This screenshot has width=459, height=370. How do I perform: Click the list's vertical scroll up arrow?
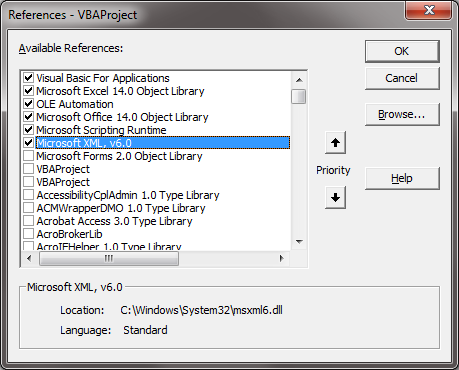pyautogui.click(x=299, y=80)
